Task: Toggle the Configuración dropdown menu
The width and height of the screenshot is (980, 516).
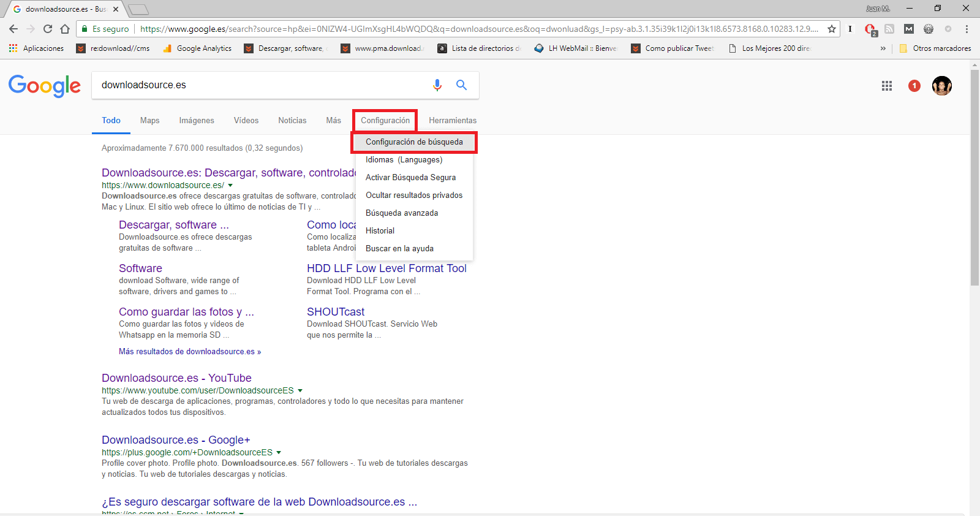Action: [x=385, y=121]
